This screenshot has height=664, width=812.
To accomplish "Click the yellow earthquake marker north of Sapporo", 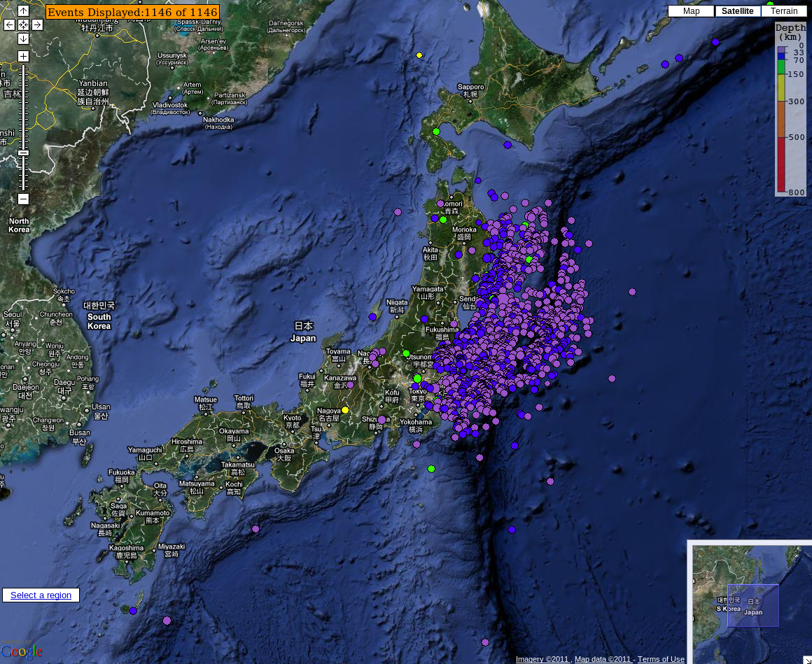I will 419,55.
